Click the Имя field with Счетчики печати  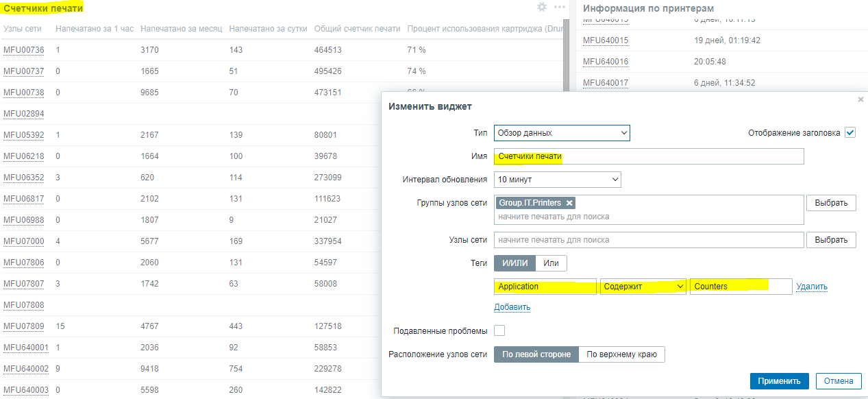coord(649,156)
